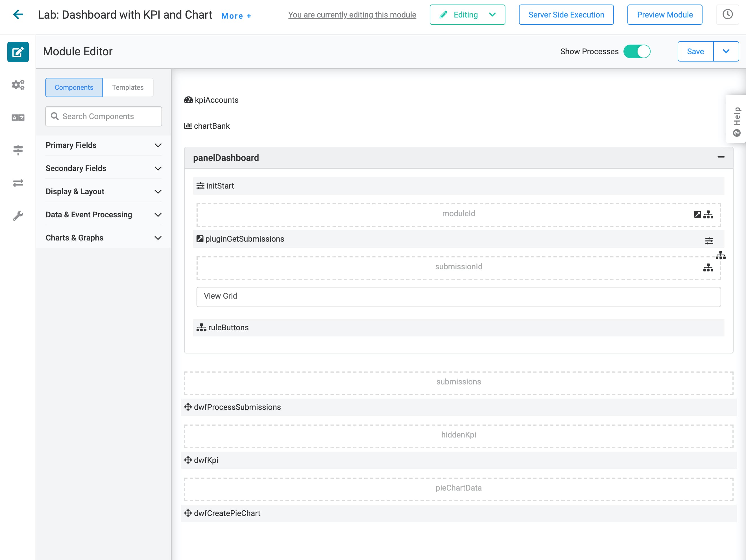The image size is (746, 560).
Task: Click Preview Module button
Action: (x=664, y=14)
